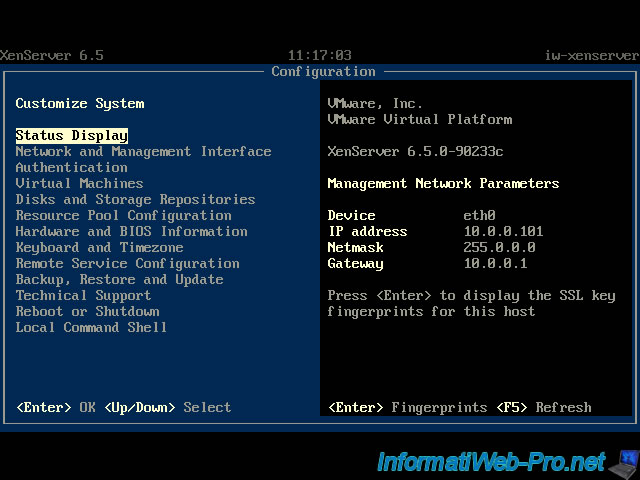Click the IP address label
The width and height of the screenshot is (640, 480).
[x=367, y=231]
